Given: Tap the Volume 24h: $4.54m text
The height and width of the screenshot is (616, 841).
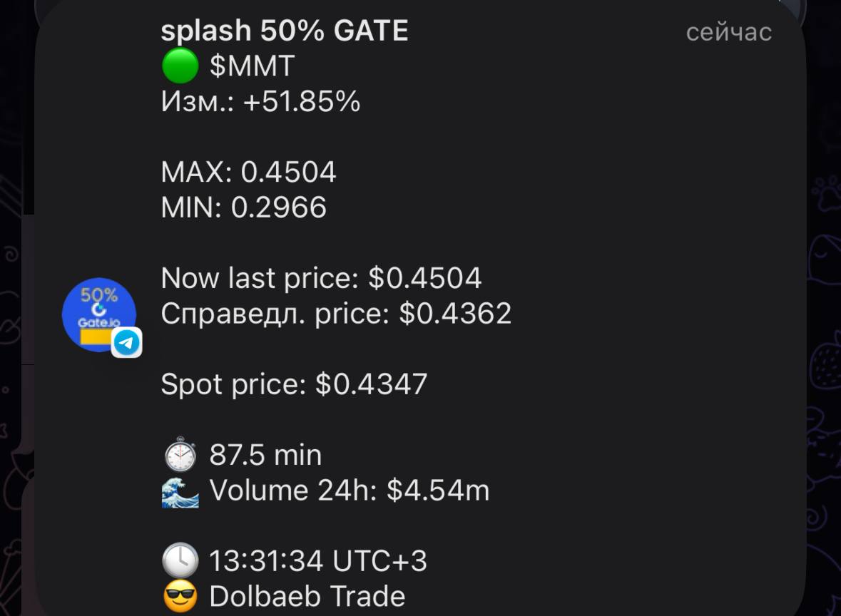Looking at the screenshot, I should (x=349, y=491).
